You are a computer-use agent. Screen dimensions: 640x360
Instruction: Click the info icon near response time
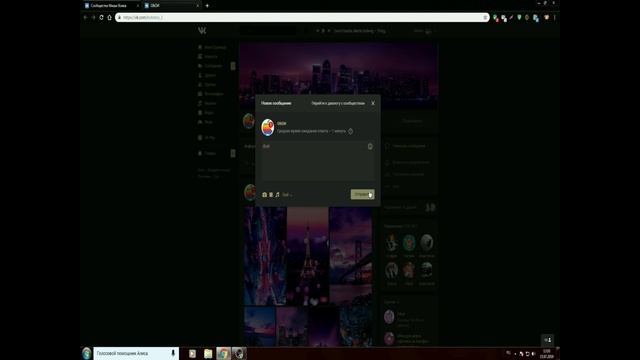[x=351, y=131]
